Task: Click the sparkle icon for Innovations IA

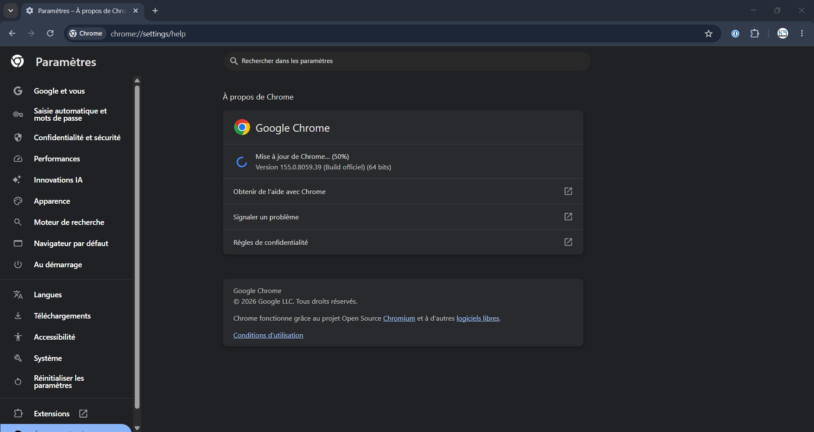Action: point(17,180)
